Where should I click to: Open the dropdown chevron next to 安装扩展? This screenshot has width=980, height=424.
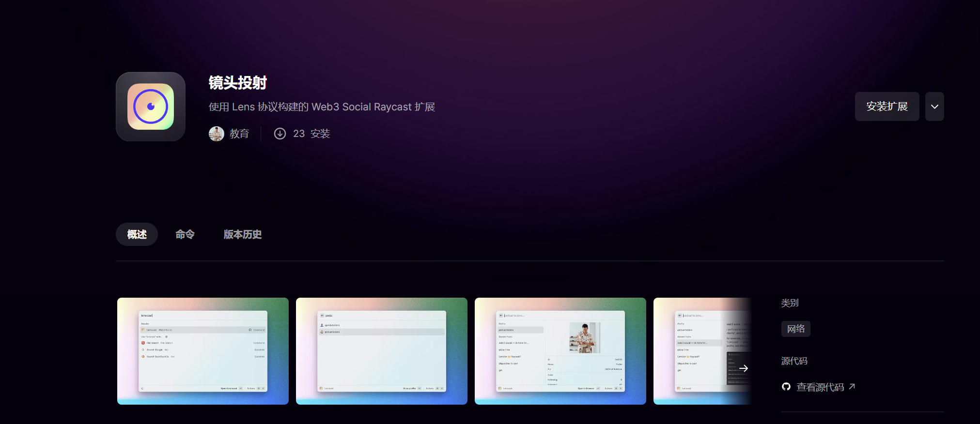tap(934, 106)
